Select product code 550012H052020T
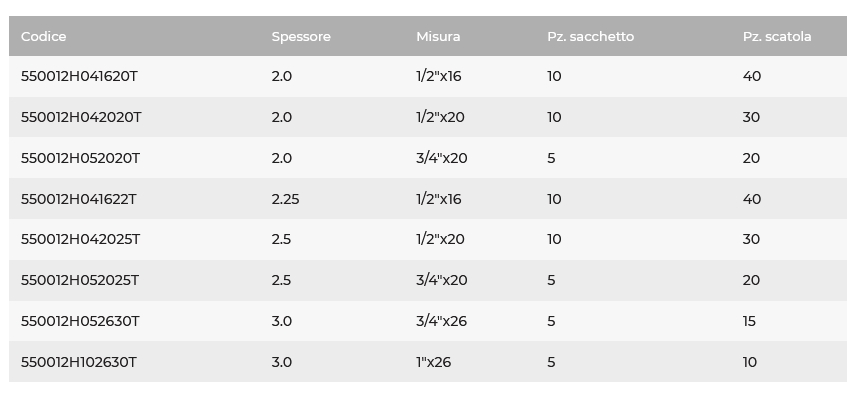The width and height of the screenshot is (847, 393). [x=80, y=158]
